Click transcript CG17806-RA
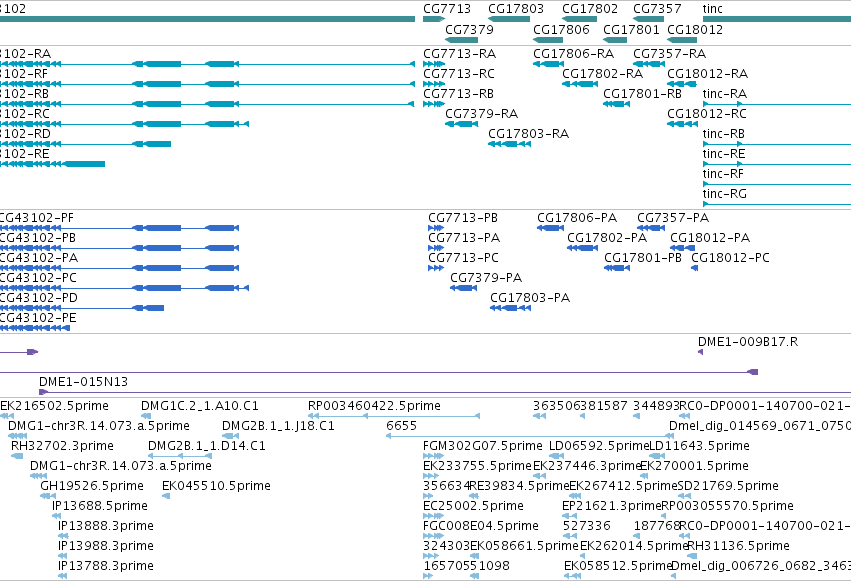 click(573, 54)
